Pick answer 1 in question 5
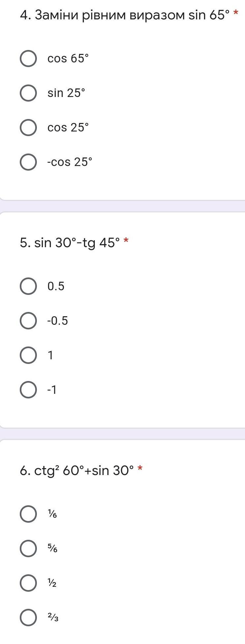 point(28,355)
